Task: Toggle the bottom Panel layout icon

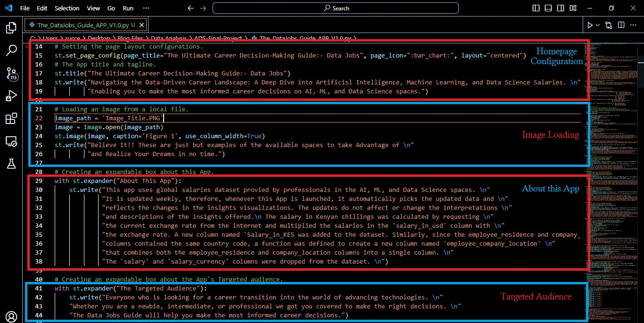Action: click(548, 8)
